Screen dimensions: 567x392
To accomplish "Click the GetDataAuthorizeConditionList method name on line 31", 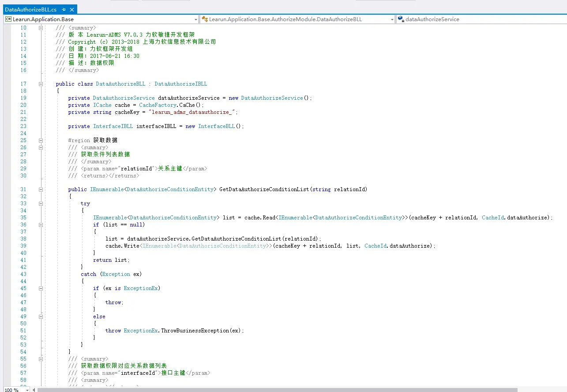I will [264, 189].
